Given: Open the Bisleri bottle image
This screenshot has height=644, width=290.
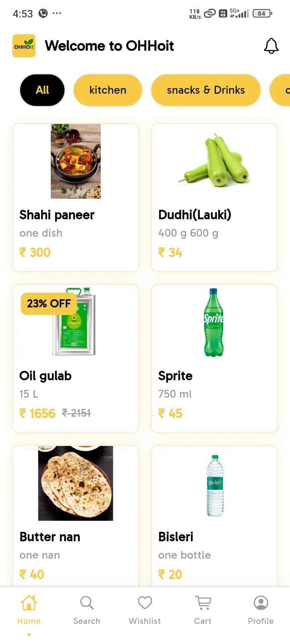Looking at the screenshot, I should click(x=215, y=486).
